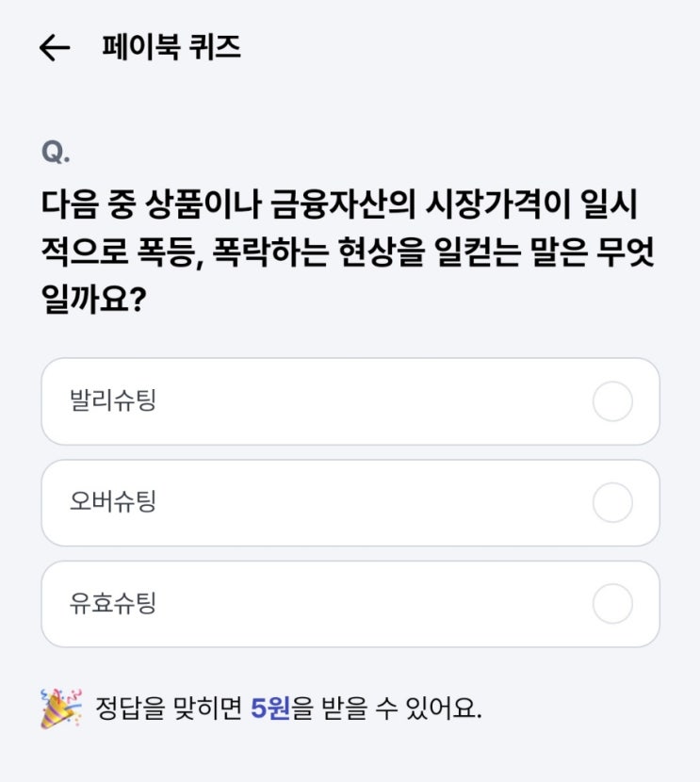Viewport: 700px width, 782px height.
Task: Go back using the left arrow icon
Action: click(x=55, y=48)
